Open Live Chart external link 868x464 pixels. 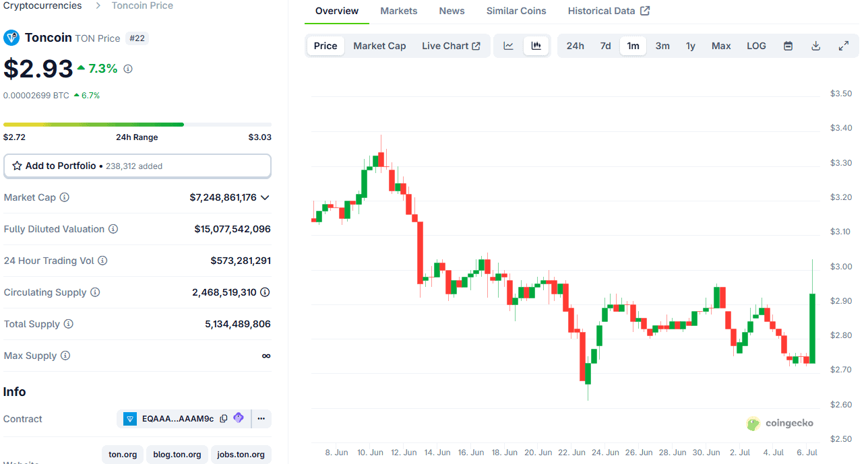[x=451, y=46]
